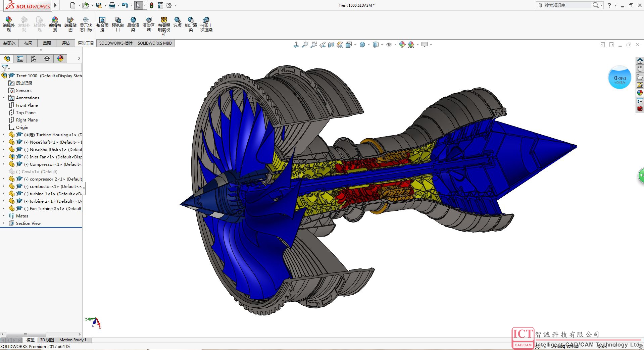Switch to SOLIDWORKS 插件 tab
Viewport: 644px width, 350px height.
(116, 43)
